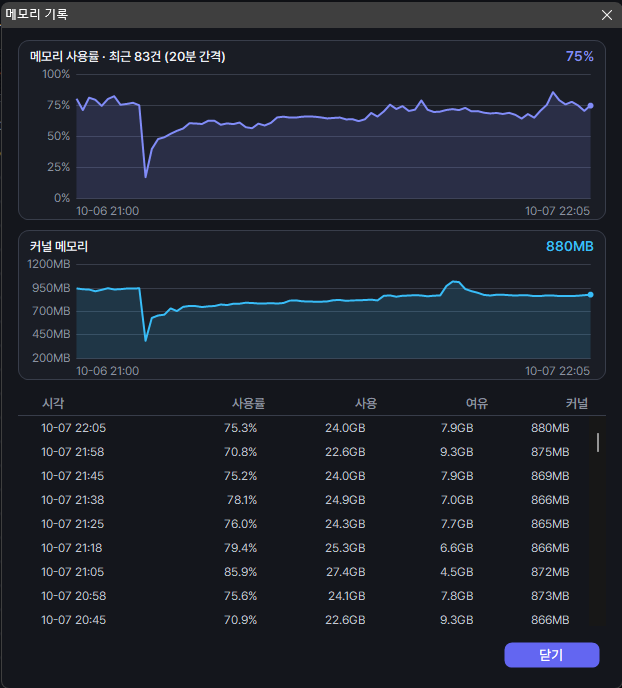
Task: Click the kernel memory chart's latest data point
Action: (590, 295)
